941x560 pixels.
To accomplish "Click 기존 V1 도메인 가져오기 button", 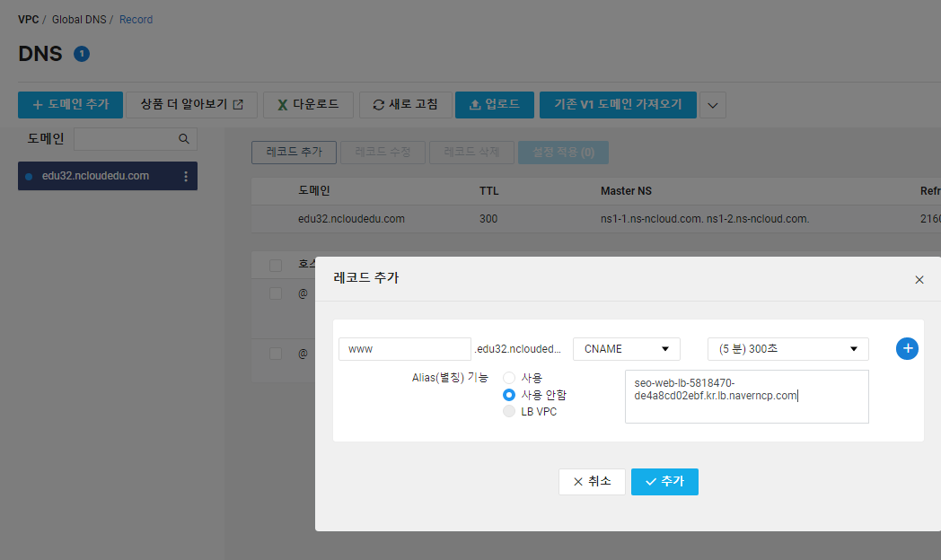I will (618, 105).
